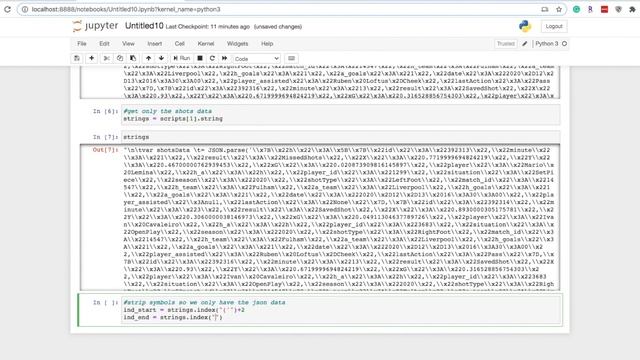This screenshot has width=640, height=360.
Task: Click the Out[7] output text area
Action: point(339,217)
